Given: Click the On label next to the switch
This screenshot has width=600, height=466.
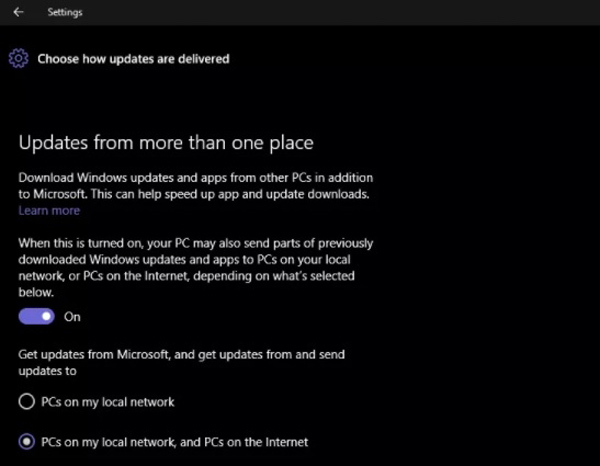Looking at the screenshot, I should [72, 317].
